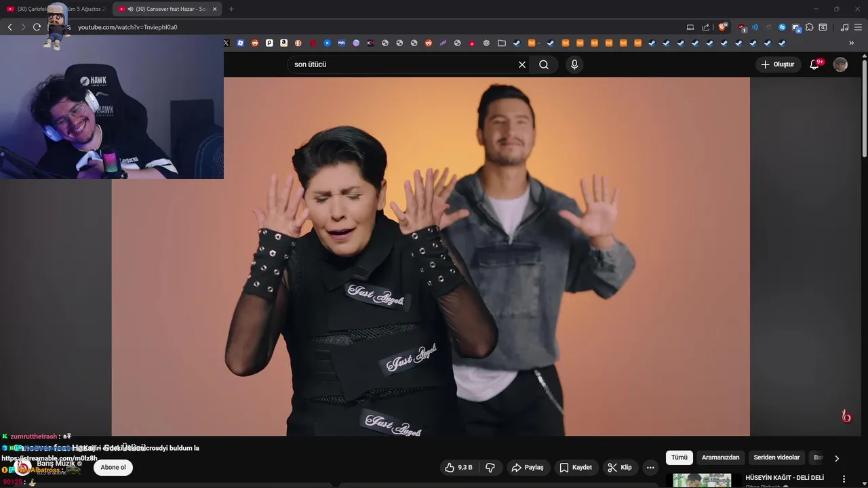868x488 pixels.
Task: Click the Amazon bookmark icon
Action: [283, 43]
